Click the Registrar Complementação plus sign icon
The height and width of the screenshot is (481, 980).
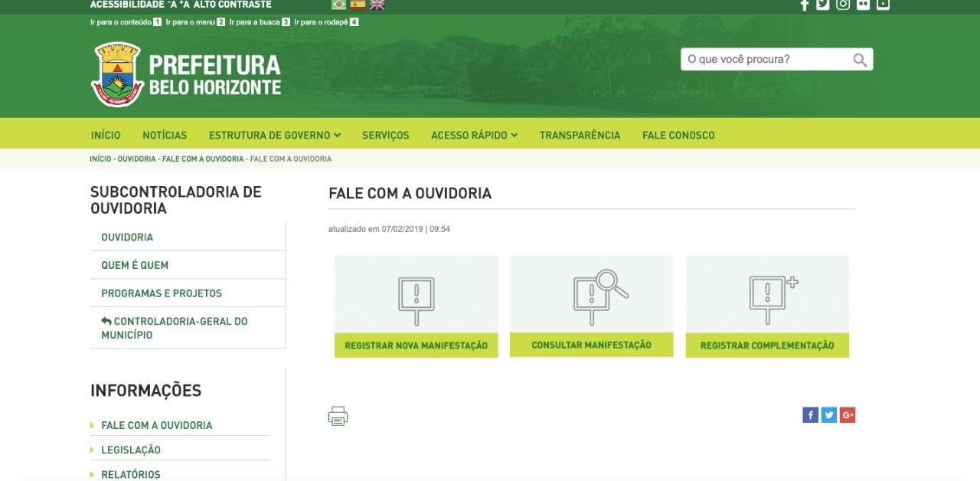(x=773, y=299)
